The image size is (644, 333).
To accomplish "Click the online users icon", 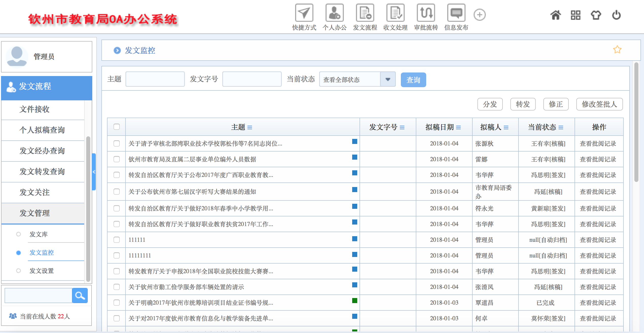I will click(x=13, y=316).
